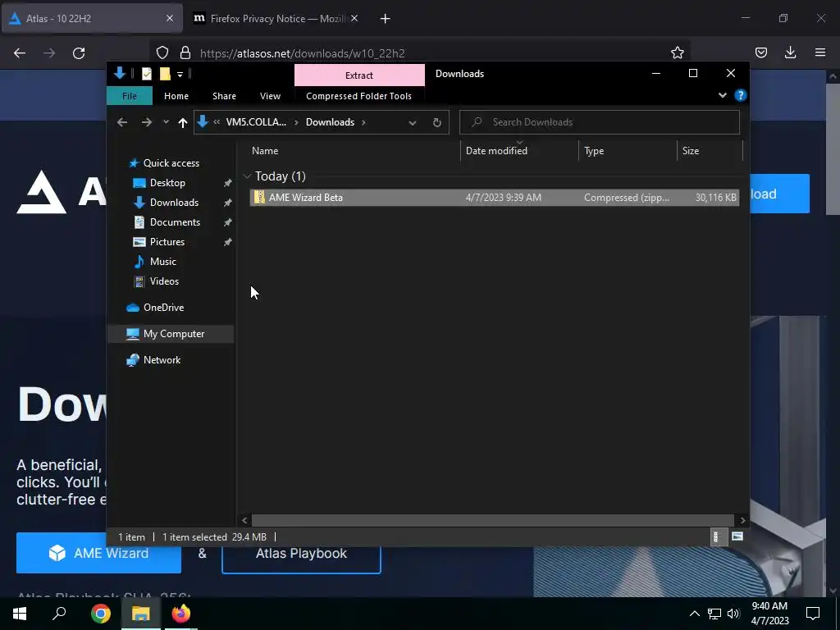
Task: Open Network in navigation pane
Action: (162, 360)
